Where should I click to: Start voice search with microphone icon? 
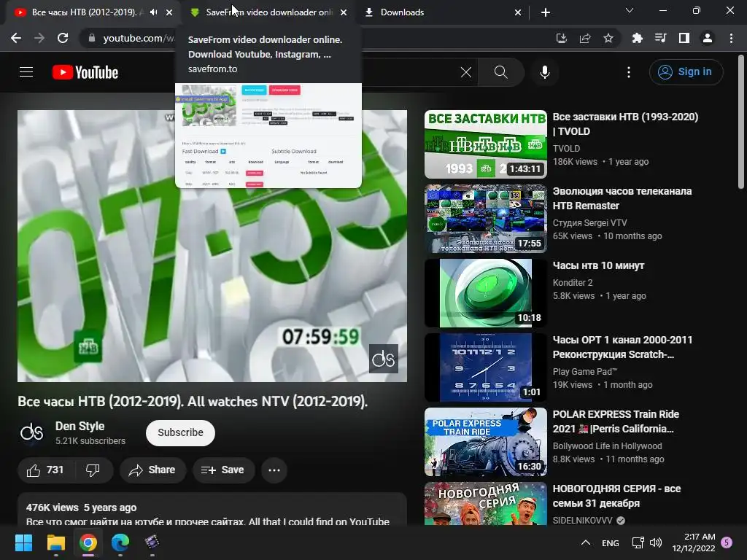coord(544,72)
